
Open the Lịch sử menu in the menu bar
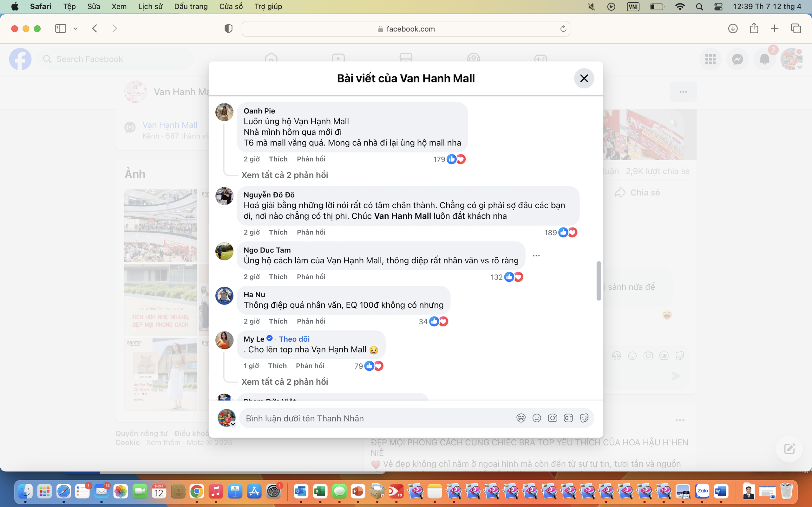[150, 6]
